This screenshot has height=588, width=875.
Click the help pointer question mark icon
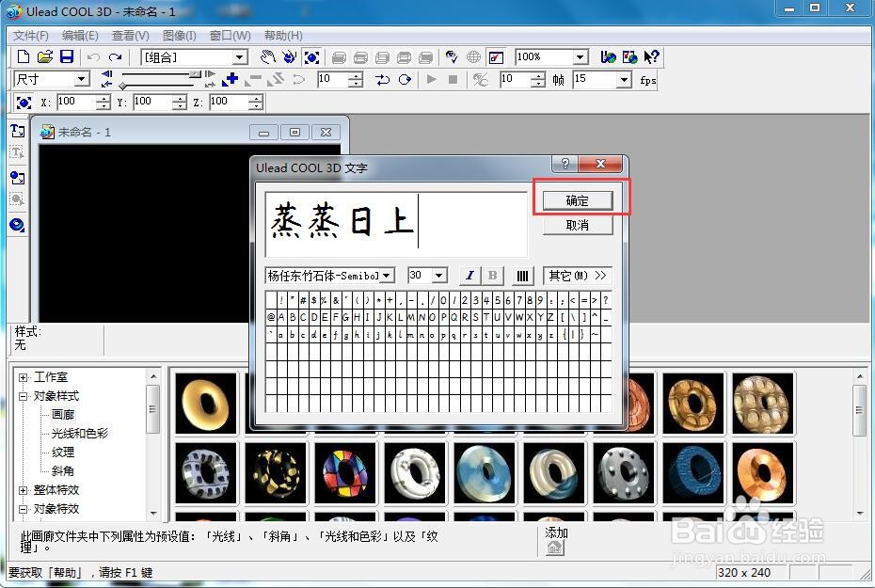point(651,56)
